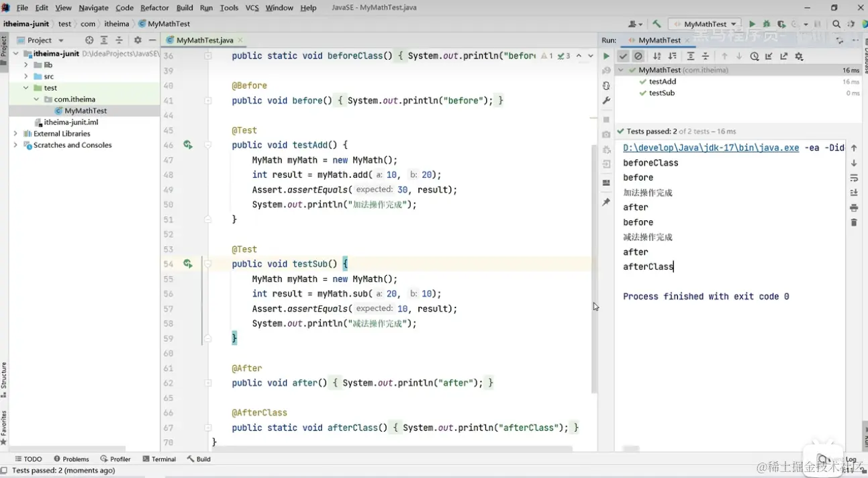868x478 pixels.
Task: Open Project panel gear settings
Action: coord(138,40)
